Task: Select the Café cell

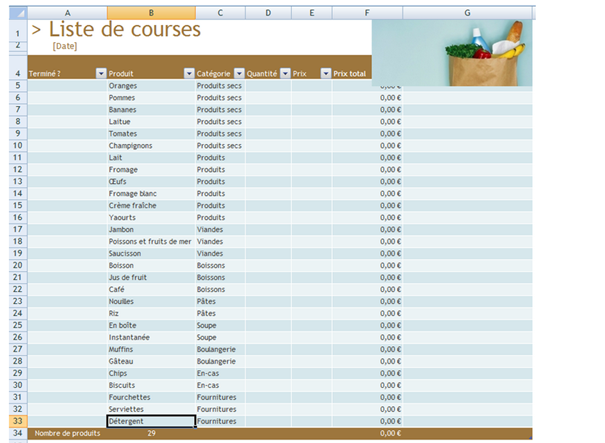Action: coord(151,289)
